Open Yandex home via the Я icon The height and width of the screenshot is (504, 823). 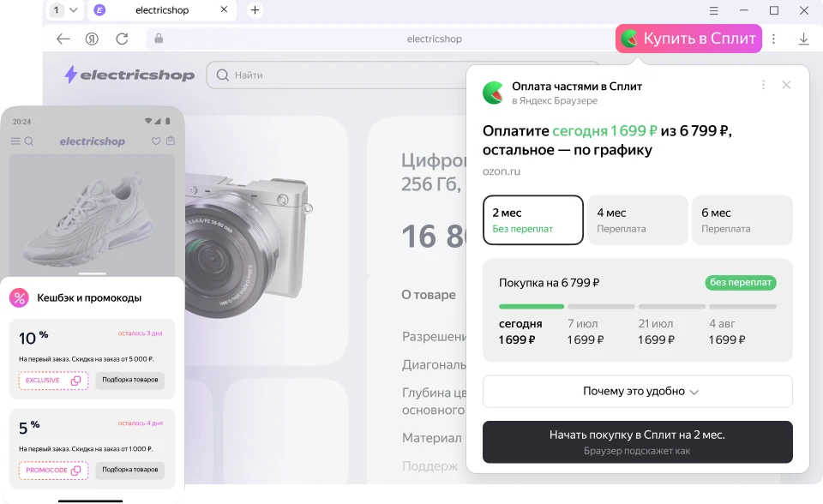(92, 39)
